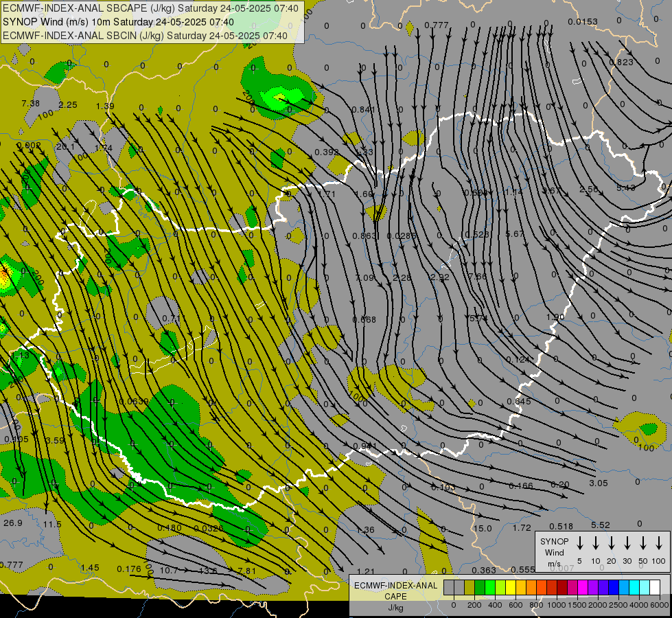
Task: Click the SYNOP Wind m/s legend label
Action: tap(554, 552)
